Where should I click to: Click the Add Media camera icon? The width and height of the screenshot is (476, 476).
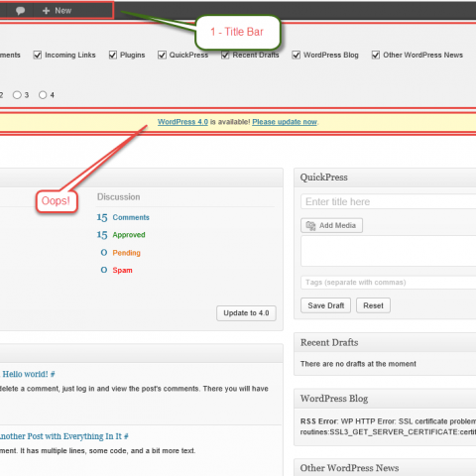310,225
